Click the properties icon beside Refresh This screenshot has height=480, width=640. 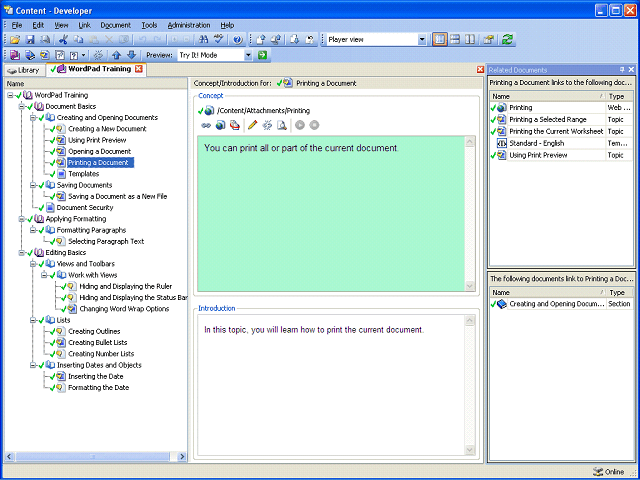tap(489, 40)
